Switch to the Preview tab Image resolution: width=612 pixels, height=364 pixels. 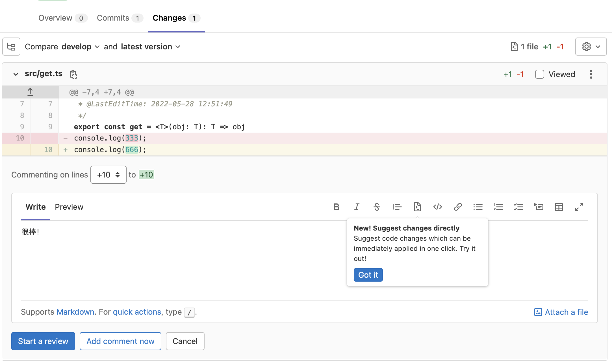click(x=70, y=207)
